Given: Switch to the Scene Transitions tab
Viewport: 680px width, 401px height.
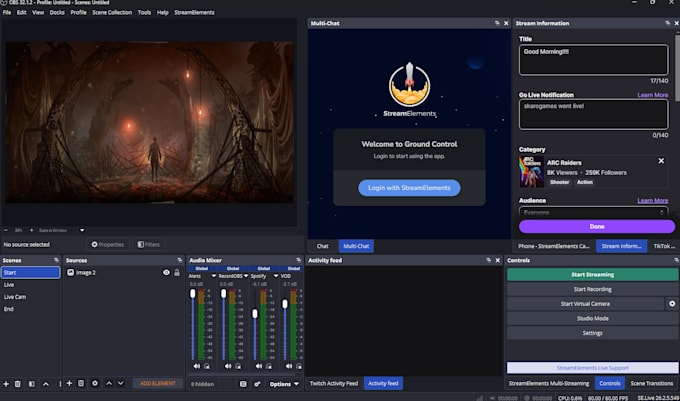Looking at the screenshot, I should tap(651, 383).
